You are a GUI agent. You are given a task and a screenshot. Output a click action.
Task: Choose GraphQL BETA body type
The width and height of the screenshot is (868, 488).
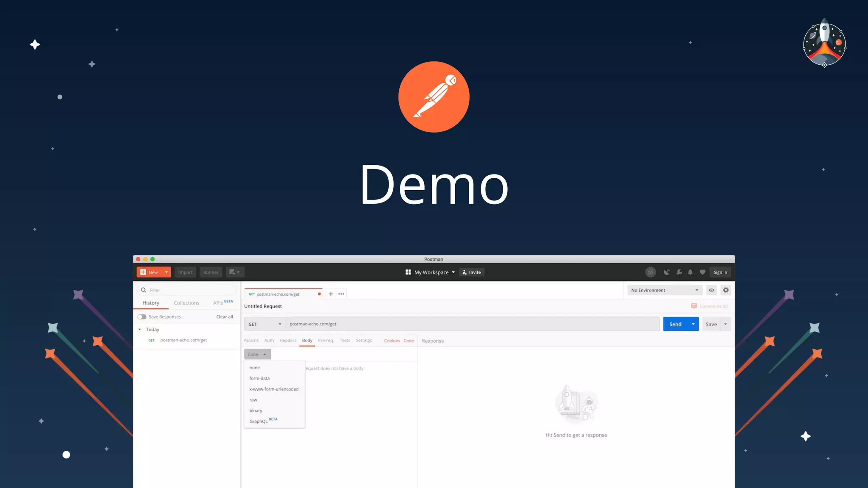coord(275,421)
